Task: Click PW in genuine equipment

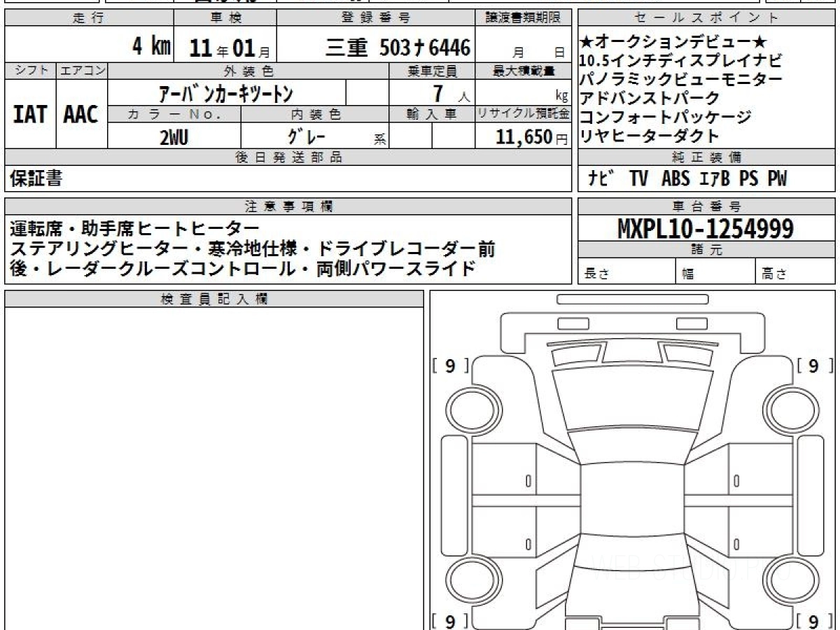Action: (776, 179)
